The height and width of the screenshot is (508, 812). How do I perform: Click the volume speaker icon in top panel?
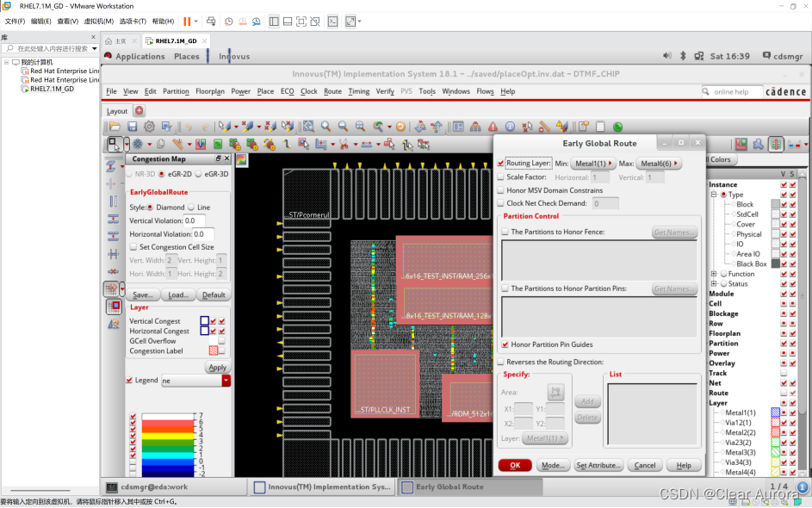[x=667, y=56]
